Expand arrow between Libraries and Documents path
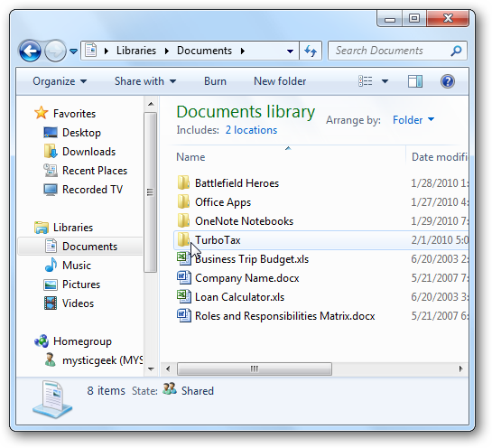 (x=167, y=51)
